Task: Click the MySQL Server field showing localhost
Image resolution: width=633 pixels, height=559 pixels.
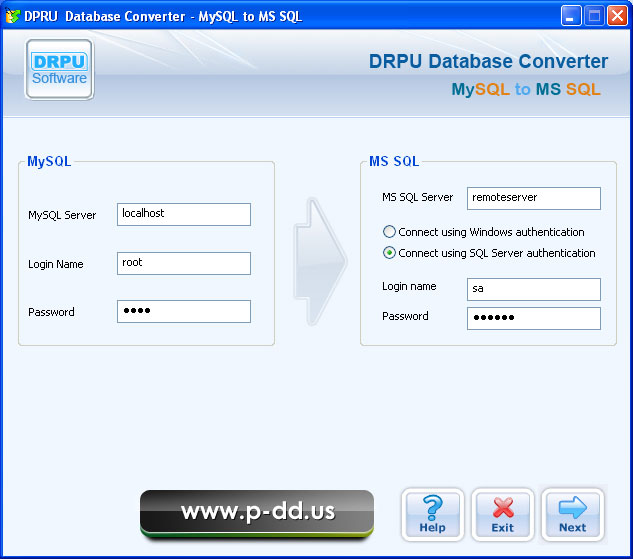Action: (184, 214)
